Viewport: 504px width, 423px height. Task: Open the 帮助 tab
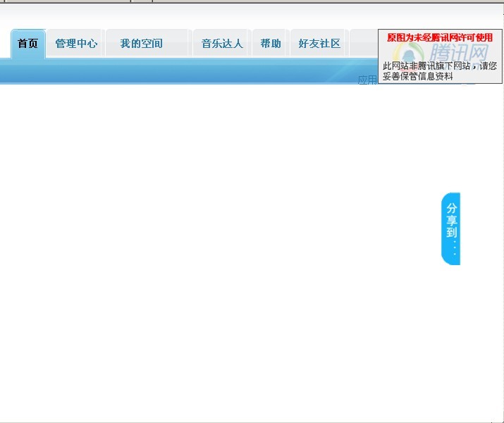coord(271,44)
